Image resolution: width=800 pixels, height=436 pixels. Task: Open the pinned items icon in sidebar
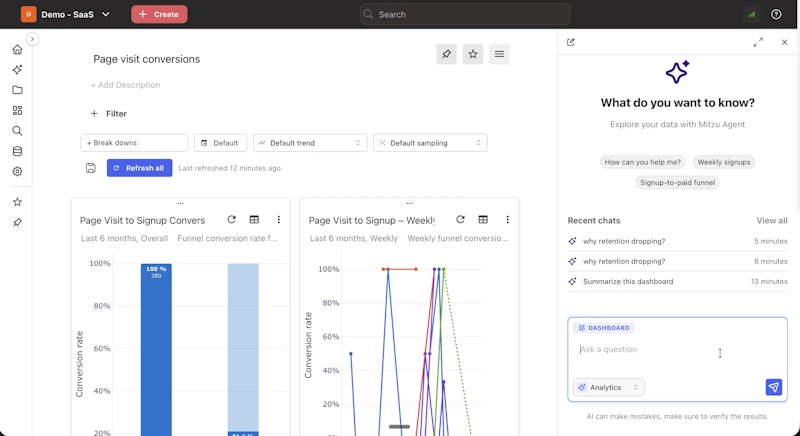point(17,223)
